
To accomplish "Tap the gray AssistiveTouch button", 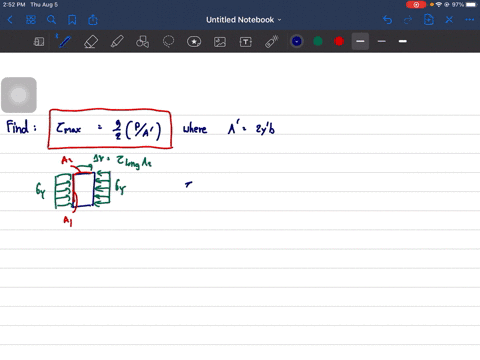I will [x=19, y=95].
